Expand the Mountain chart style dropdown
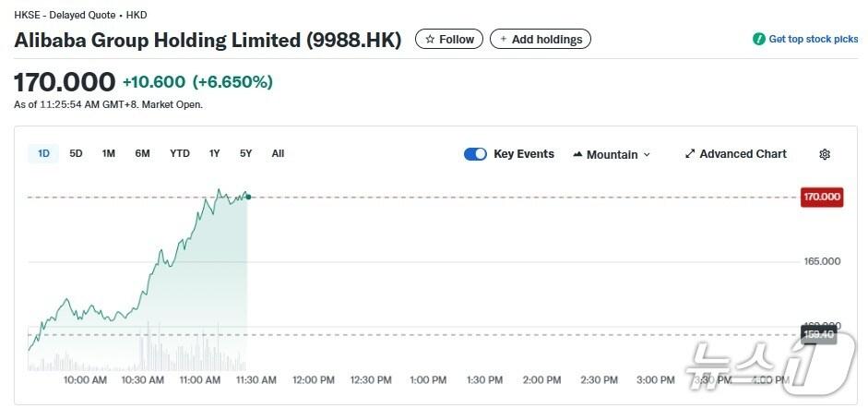This screenshot has width=868, height=408. click(646, 154)
